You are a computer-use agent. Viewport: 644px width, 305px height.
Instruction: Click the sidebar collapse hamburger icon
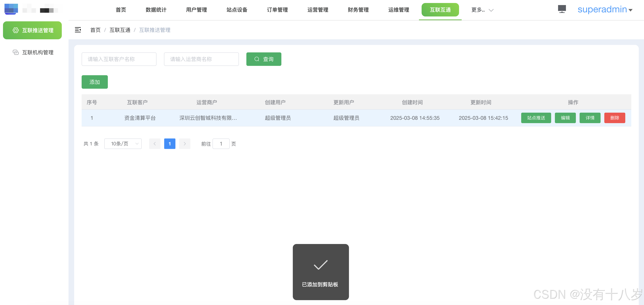[x=78, y=30]
